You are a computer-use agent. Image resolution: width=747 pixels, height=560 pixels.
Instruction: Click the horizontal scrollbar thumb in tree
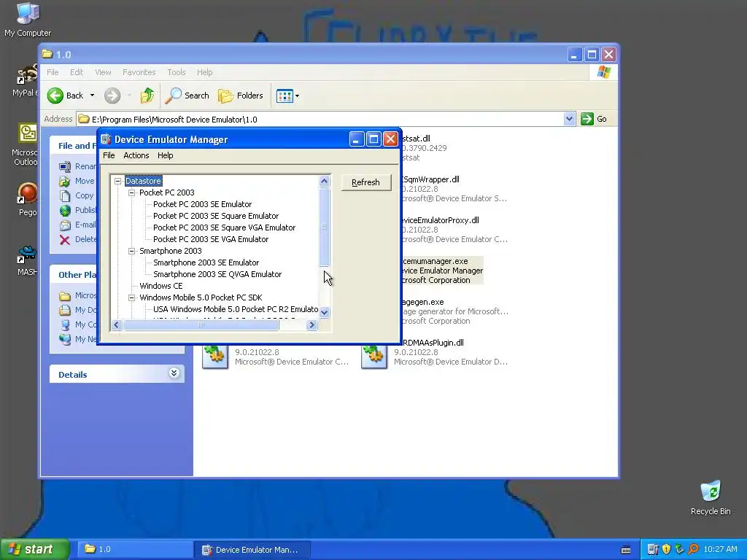(201, 324)
